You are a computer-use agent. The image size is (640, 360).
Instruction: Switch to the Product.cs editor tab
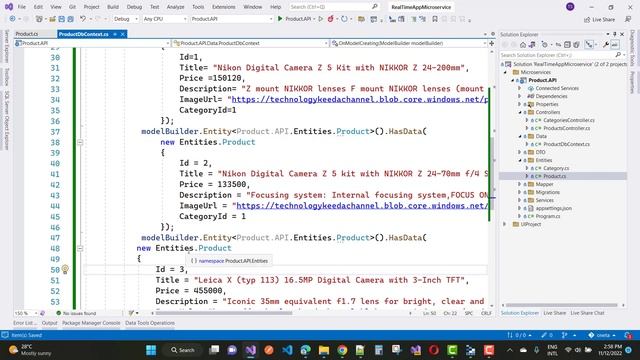pyautogui.click(x=27, y=34)
